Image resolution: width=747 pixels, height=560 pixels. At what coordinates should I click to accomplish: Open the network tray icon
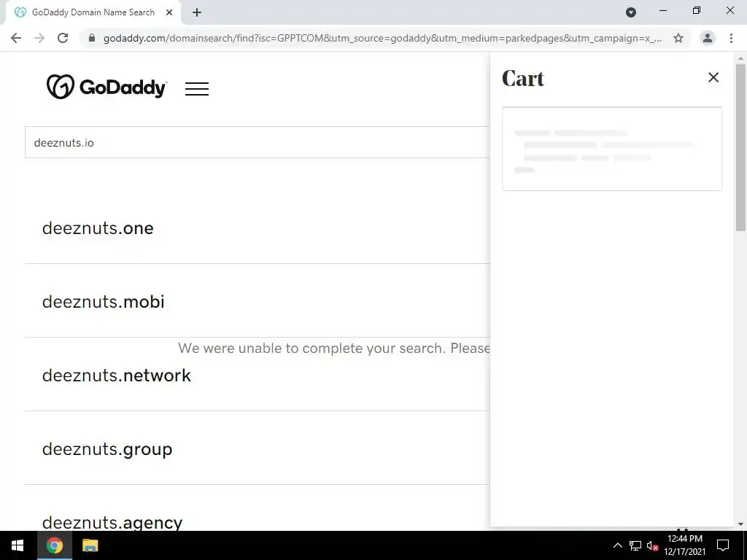[635, 545]
